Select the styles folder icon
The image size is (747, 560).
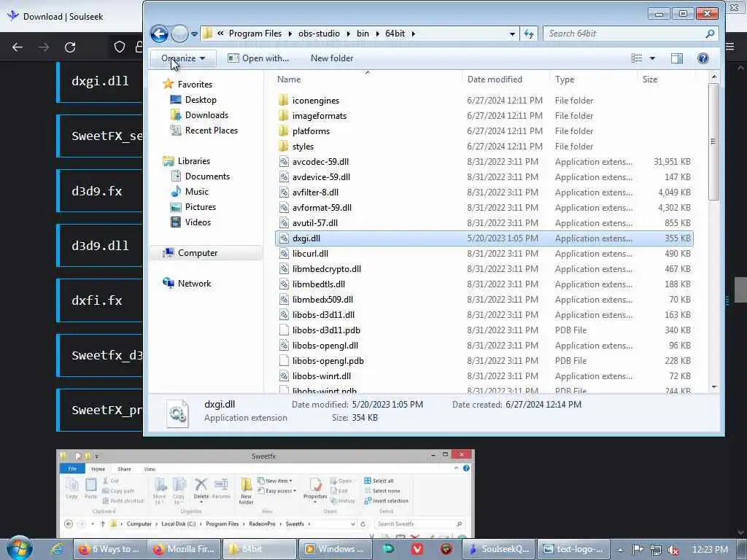pos(284,146)
